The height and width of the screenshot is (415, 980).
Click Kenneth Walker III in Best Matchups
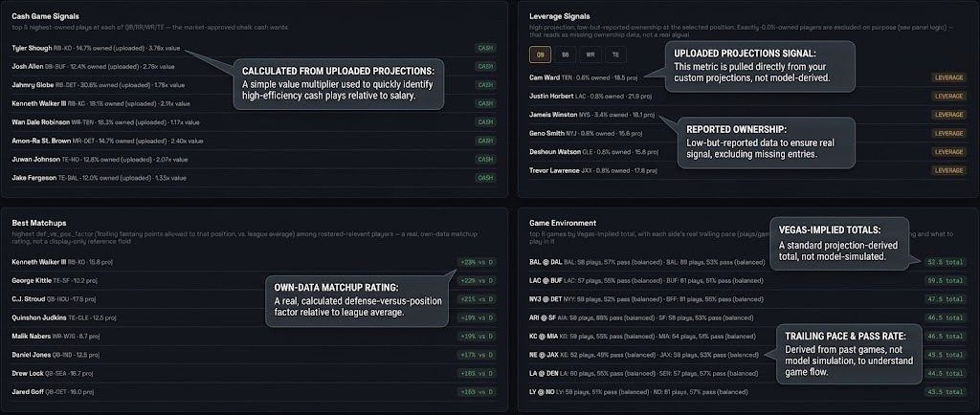(38, 262)
